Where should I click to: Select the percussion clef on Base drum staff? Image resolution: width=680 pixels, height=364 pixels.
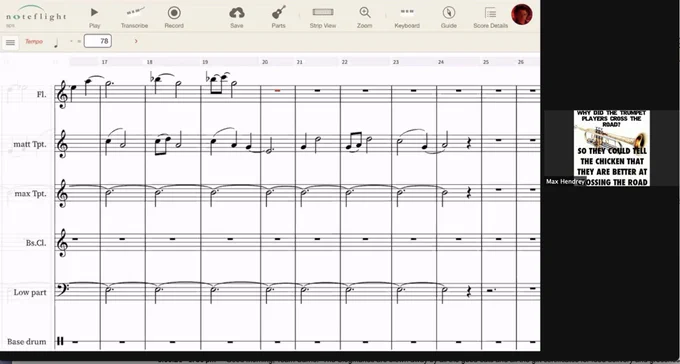(x=60, y=341)
